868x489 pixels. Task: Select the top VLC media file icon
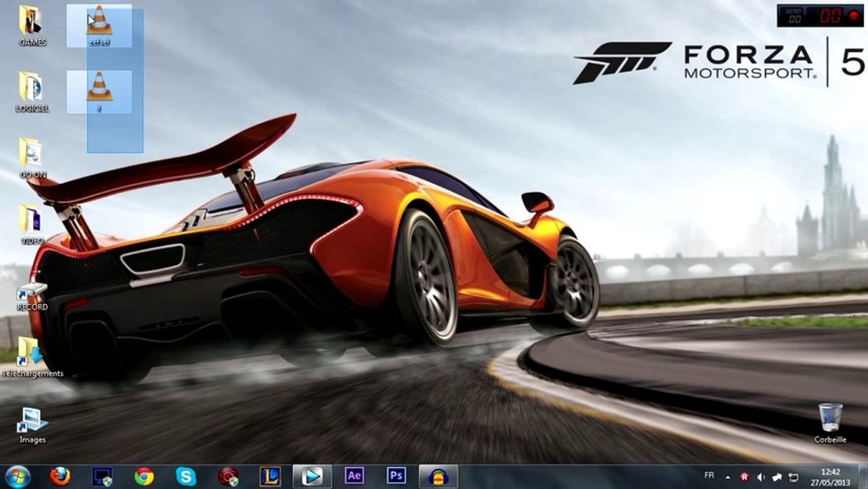point(99,26)
